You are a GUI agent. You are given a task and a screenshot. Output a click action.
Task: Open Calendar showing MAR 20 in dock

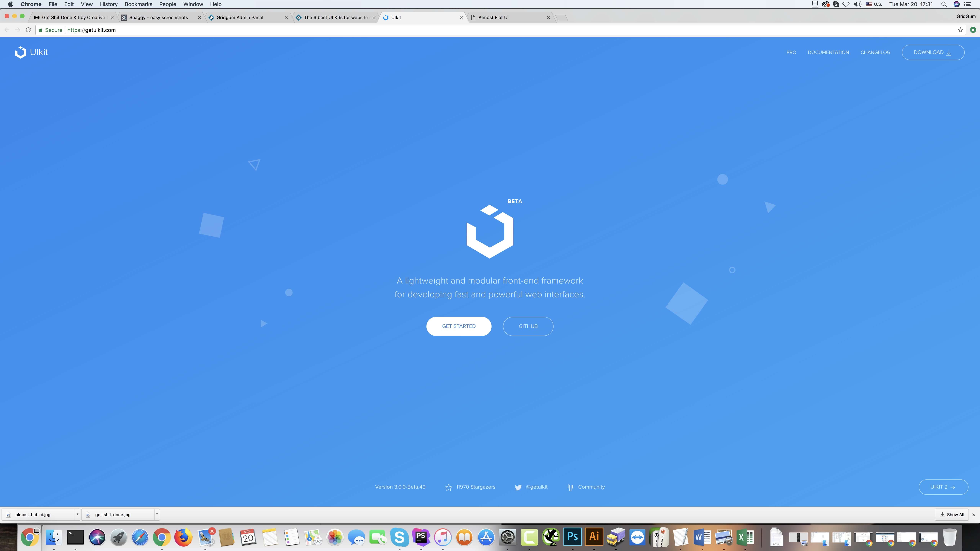pyautogui.click(x=248, y=537)
